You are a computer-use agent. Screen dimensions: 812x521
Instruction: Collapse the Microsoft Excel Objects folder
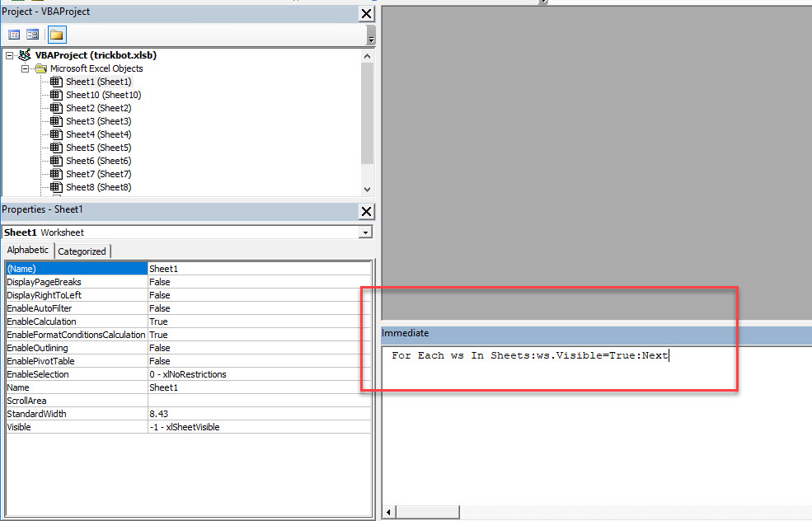[x=25, y=68]
